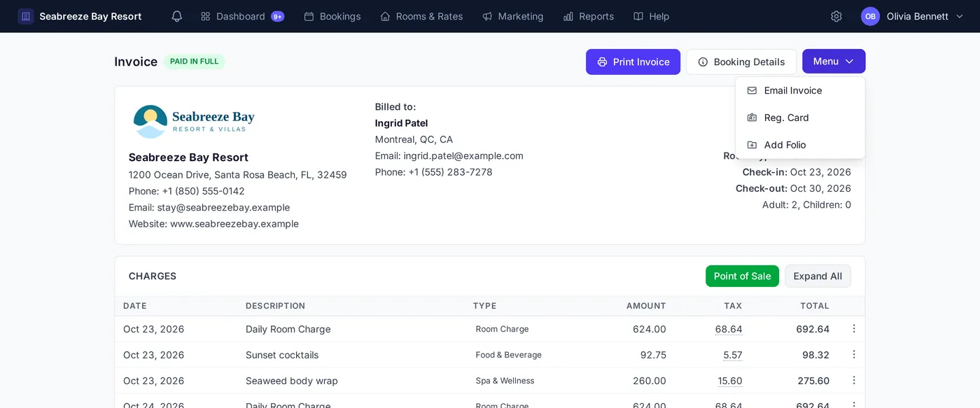Click the email ingrid.patel@example.com
The height and width of the screenshot is (408, 980).
(463, 156)
